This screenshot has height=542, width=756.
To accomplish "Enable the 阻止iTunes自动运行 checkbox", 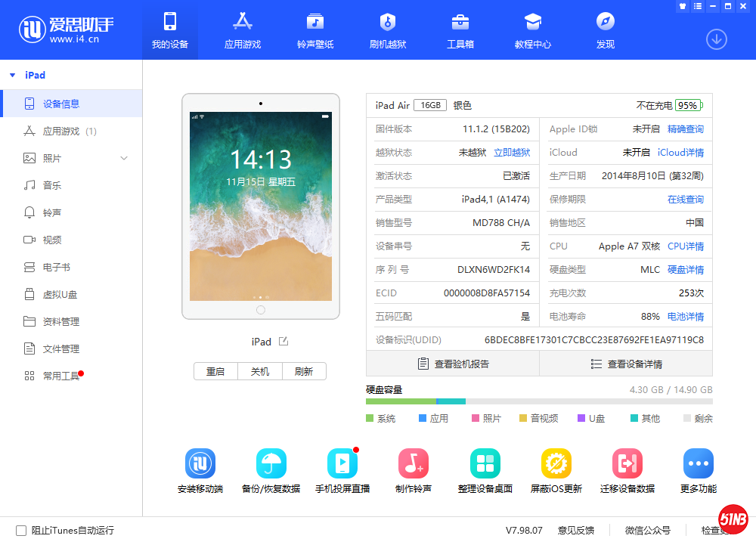I will 21,530.
